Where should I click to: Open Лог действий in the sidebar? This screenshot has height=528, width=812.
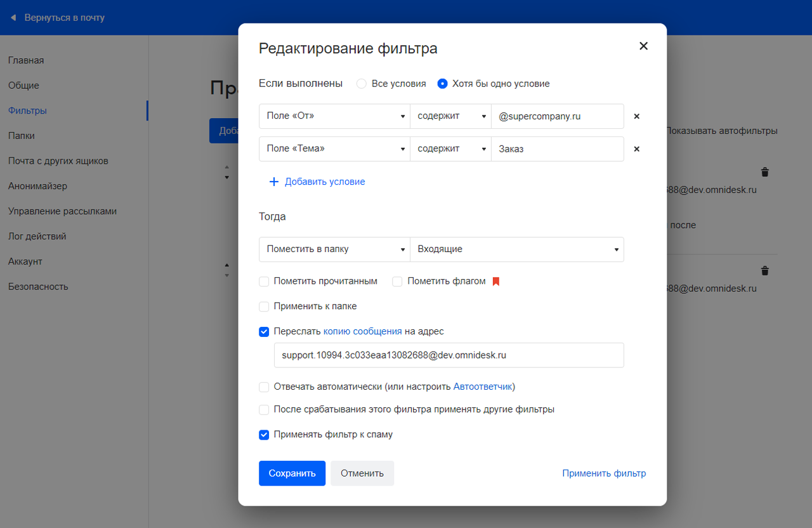coord(37,236)
